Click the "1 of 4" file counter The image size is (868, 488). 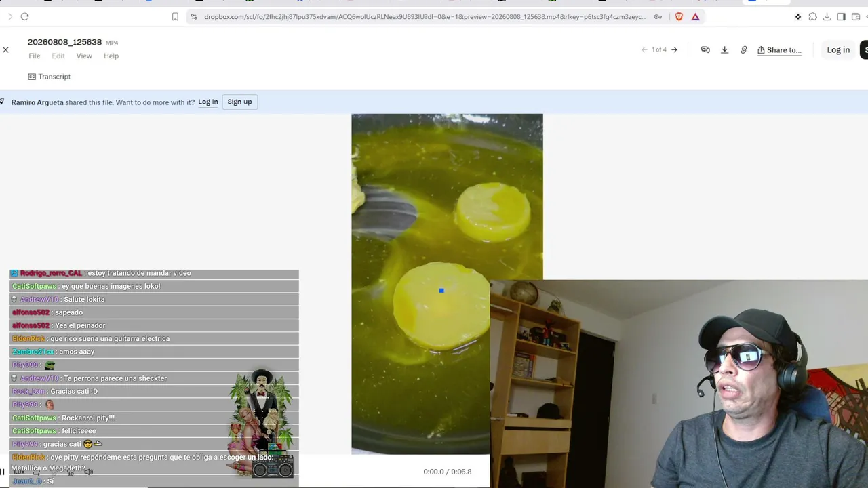click(x=659, y=49)
